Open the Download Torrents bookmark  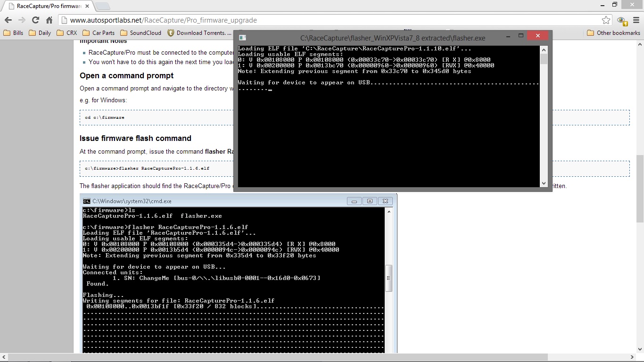click(199, 33)
